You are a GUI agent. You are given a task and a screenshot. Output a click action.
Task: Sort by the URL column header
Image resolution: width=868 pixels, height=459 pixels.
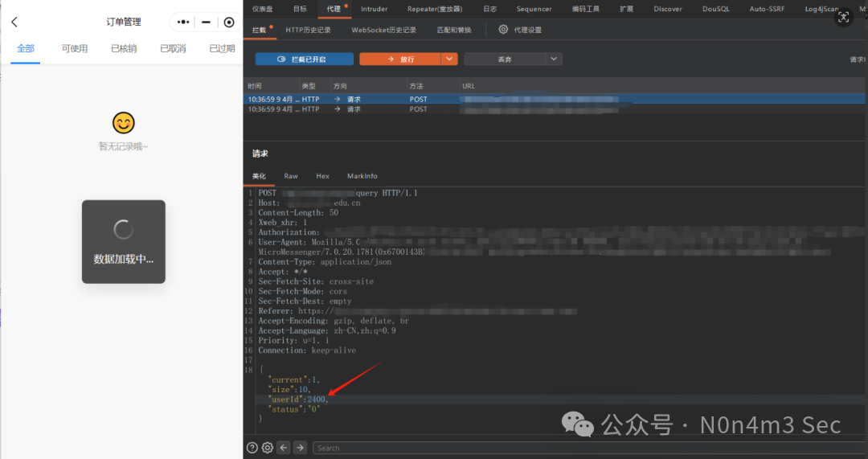tap(469, 86)
